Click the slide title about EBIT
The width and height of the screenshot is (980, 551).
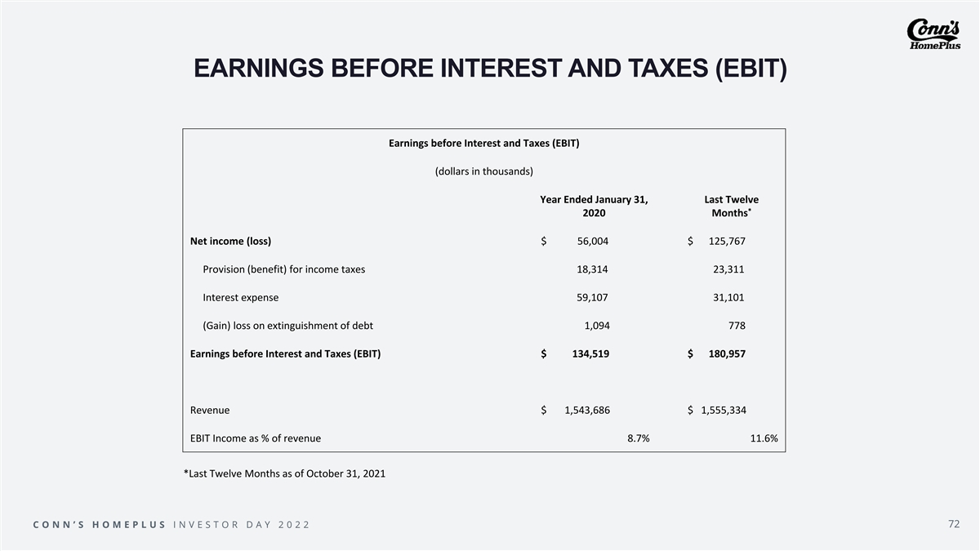[x=490, y=69]
